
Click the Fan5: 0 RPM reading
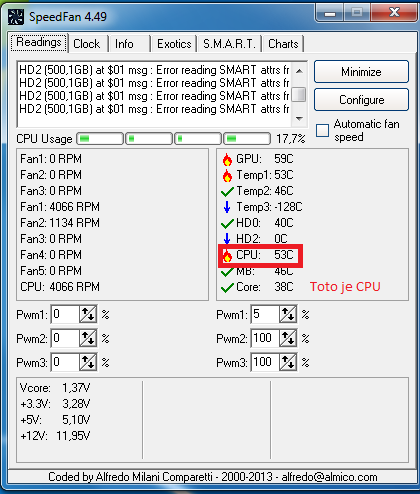pyautogui.click(x=51, y=271)
